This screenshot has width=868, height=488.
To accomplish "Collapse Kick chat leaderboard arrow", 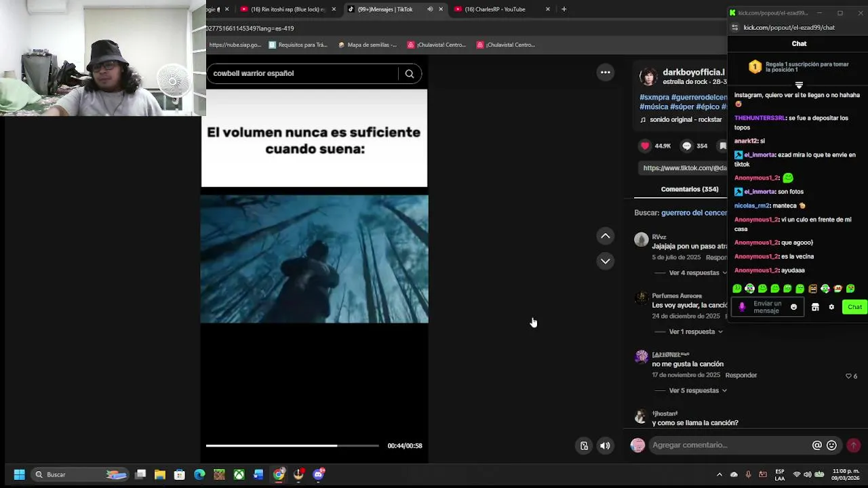I will pos(799,85).
